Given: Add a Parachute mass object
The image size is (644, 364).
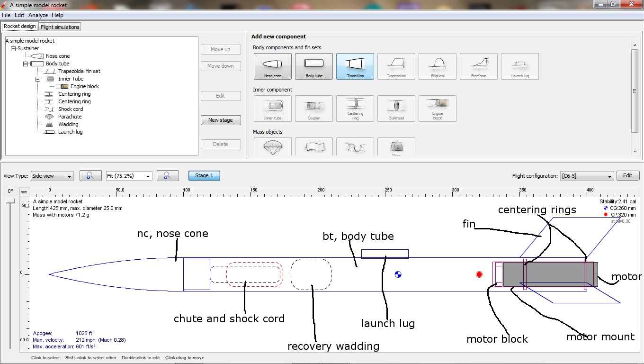Looking at the screenshot, I should coord(273,147).
